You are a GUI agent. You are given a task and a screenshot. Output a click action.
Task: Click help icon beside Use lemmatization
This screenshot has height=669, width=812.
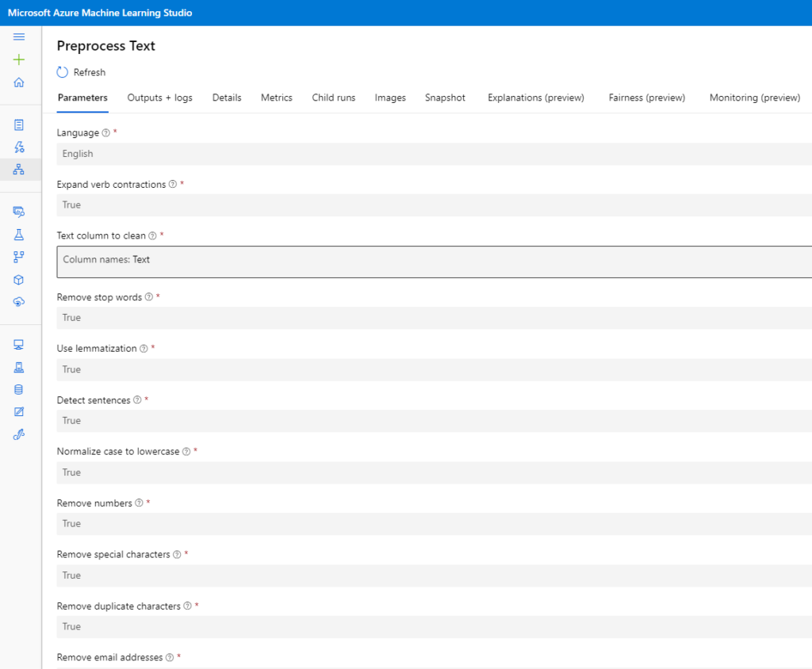click(x=144, y=349)
